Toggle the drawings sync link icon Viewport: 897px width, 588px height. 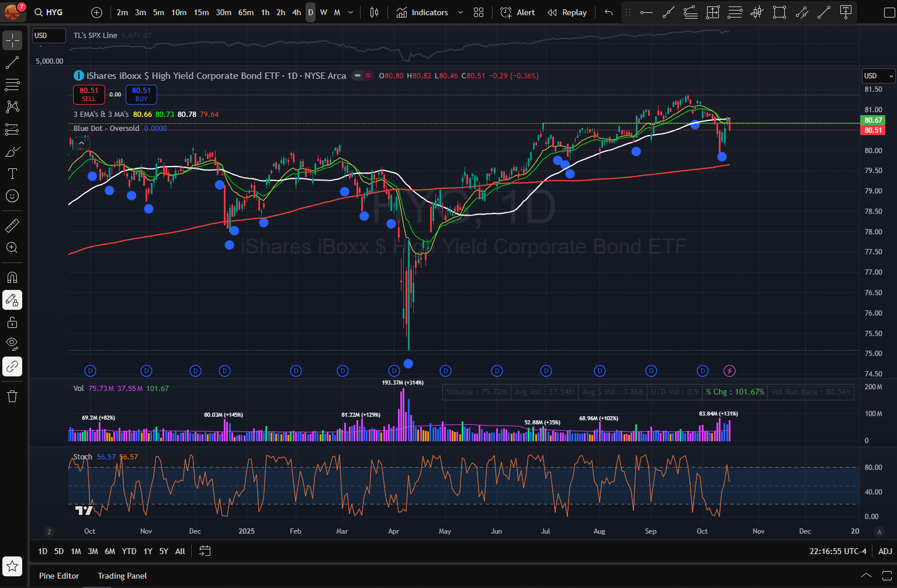pos(12,366)
